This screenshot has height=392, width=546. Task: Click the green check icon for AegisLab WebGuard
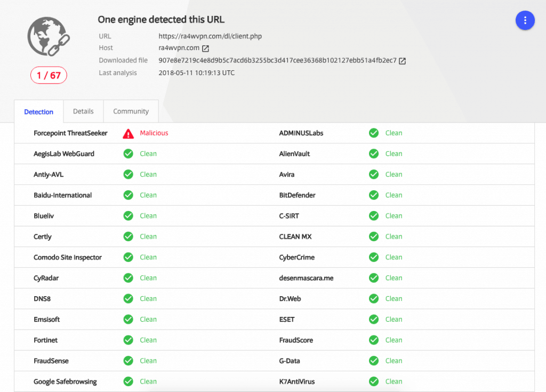click(x=128, y=154)
